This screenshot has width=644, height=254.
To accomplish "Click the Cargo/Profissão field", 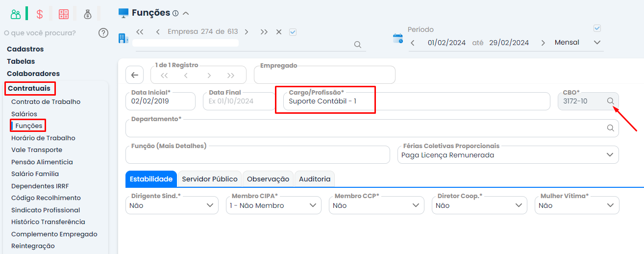I will (x=417, y=102).
